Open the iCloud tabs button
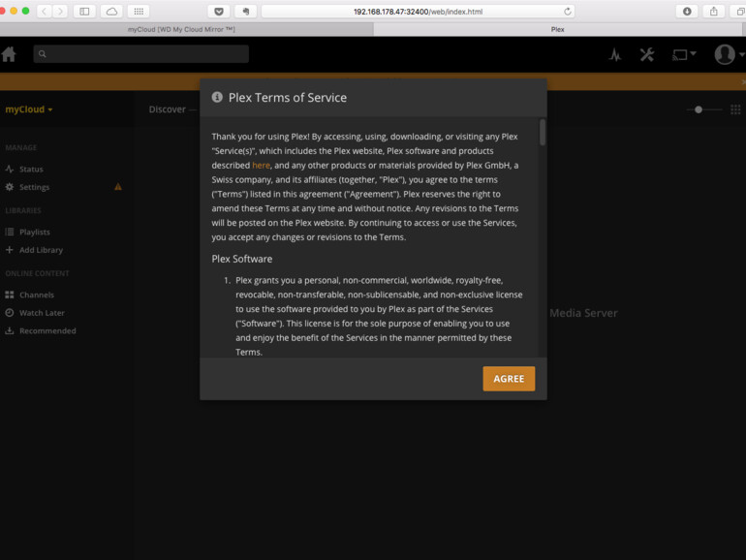 tap(111, 12)
